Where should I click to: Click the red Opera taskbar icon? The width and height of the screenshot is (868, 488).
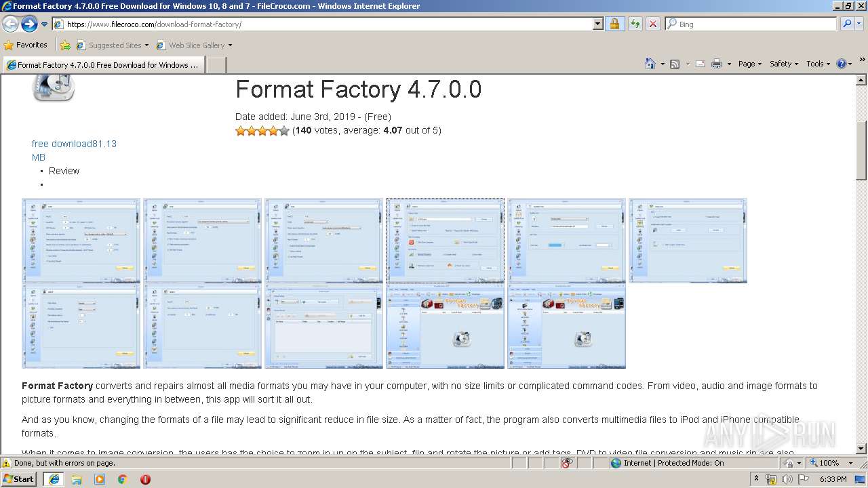tap(145, 479)
